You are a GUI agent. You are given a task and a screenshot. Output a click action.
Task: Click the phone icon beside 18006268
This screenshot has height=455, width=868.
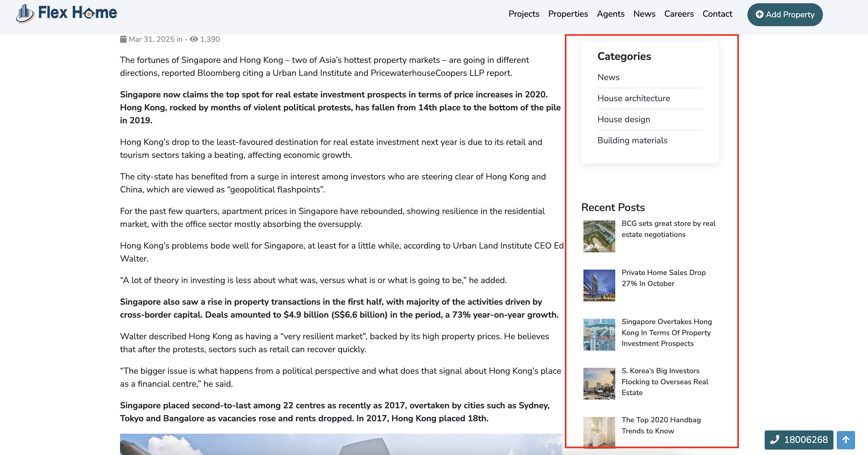click(775, 440)
